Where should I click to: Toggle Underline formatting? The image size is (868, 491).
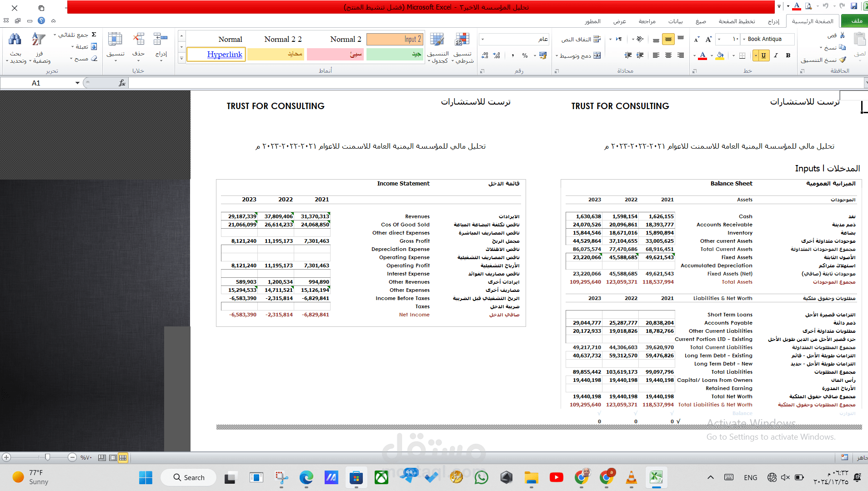pos(763,55)
